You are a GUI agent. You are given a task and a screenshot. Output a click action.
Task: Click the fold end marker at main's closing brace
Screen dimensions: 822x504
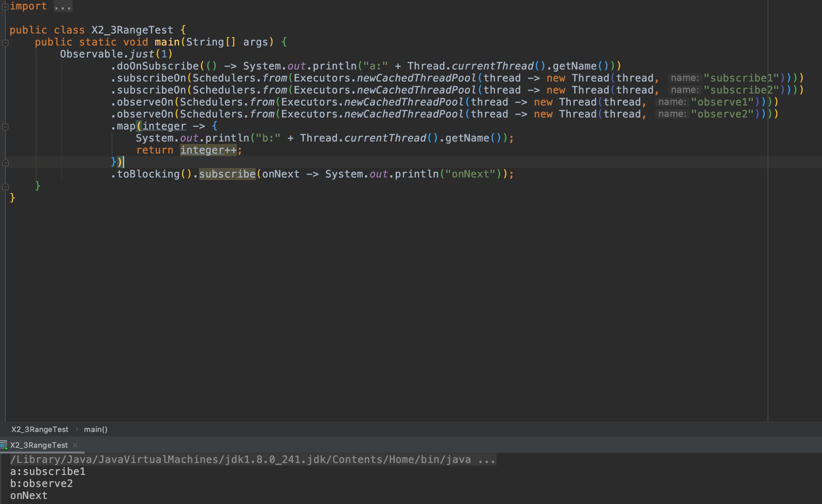(x=5, y=186)
